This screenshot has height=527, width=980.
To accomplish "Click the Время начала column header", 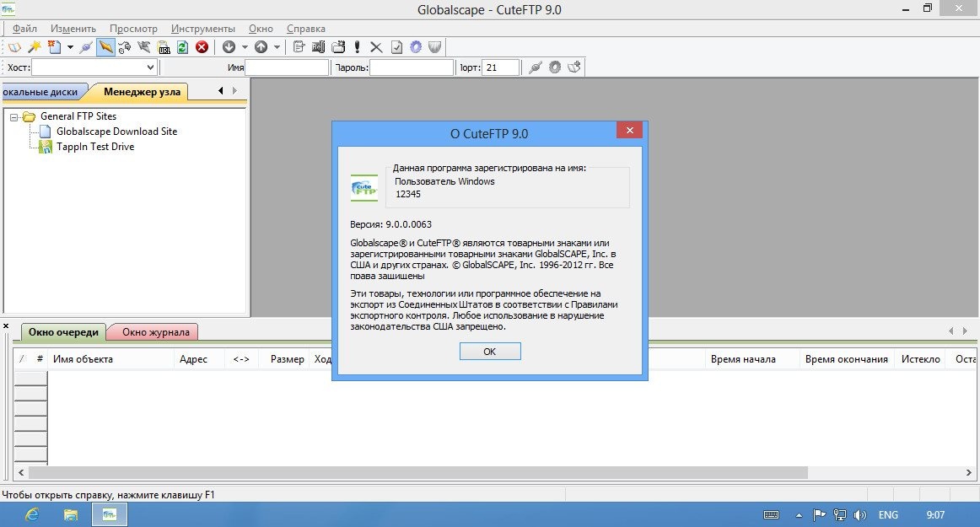I will pyautogui.click(x=752, y=359).
